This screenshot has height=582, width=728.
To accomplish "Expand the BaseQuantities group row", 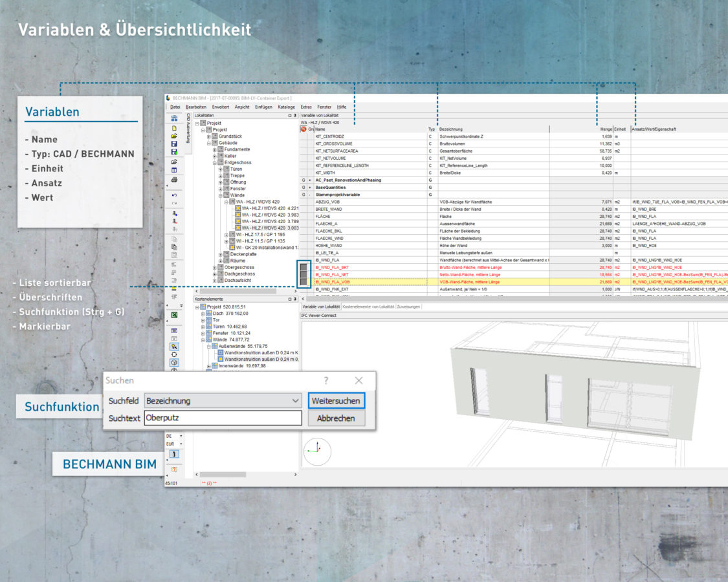I will point(310,188).
